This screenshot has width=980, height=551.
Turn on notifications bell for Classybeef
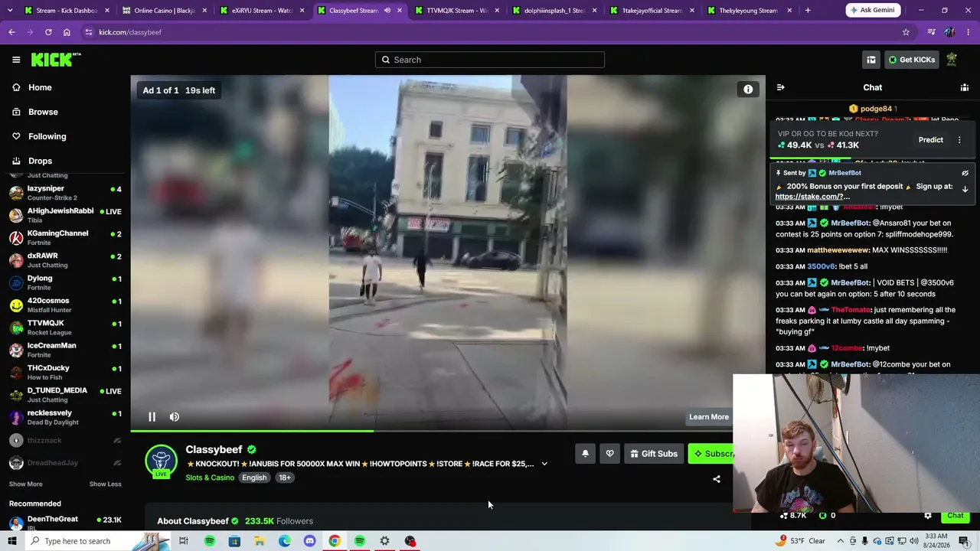[585, 454]
